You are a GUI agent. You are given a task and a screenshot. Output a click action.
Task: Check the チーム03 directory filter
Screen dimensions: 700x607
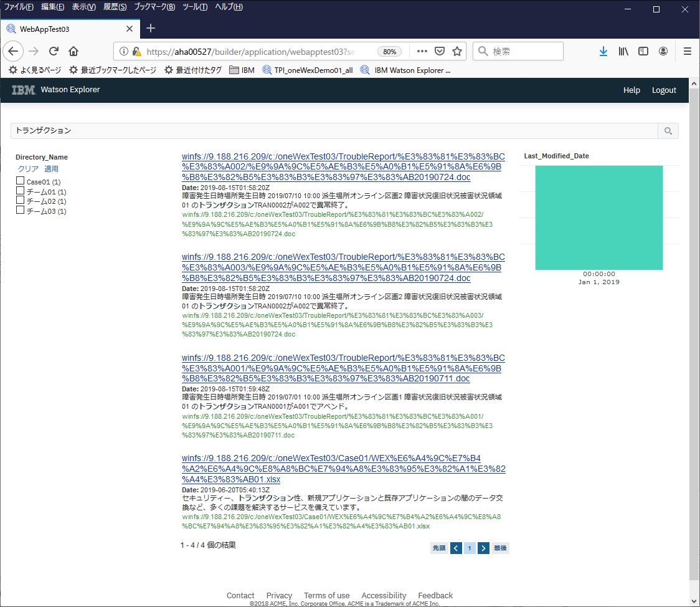pyautogui.click(x=20, y=210)
